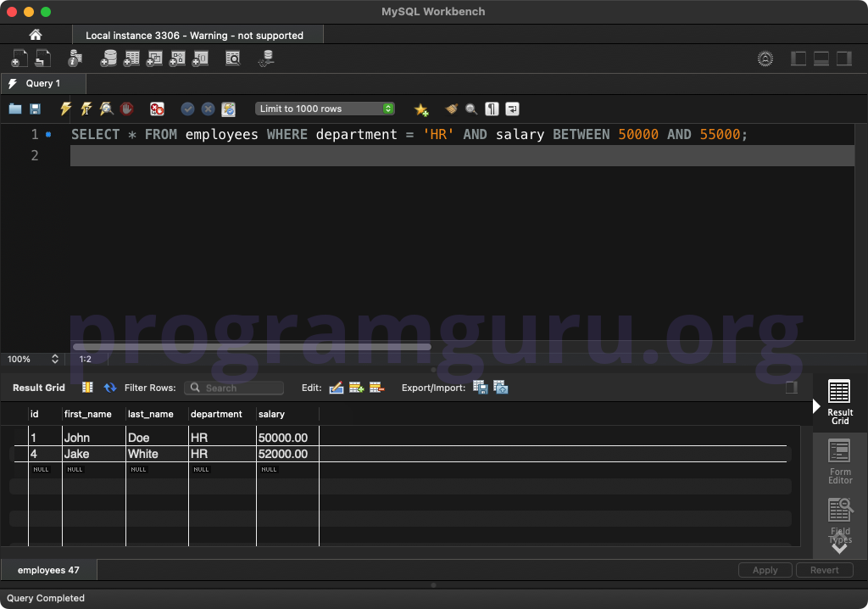The height and width of the screenshot is (609, 868).
Task: Toggle the bottom output panel
Action: tap(821, 59)
